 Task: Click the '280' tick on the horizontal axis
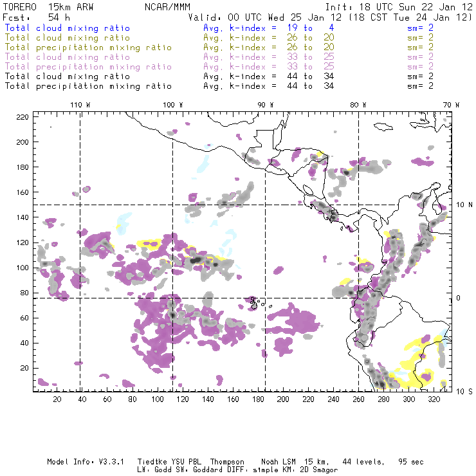click(x=384, y=399)
